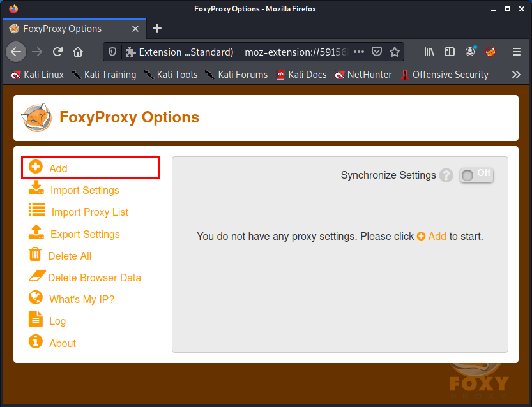
Task: Open Firefox hamburger menu
Action: (517, 52)
